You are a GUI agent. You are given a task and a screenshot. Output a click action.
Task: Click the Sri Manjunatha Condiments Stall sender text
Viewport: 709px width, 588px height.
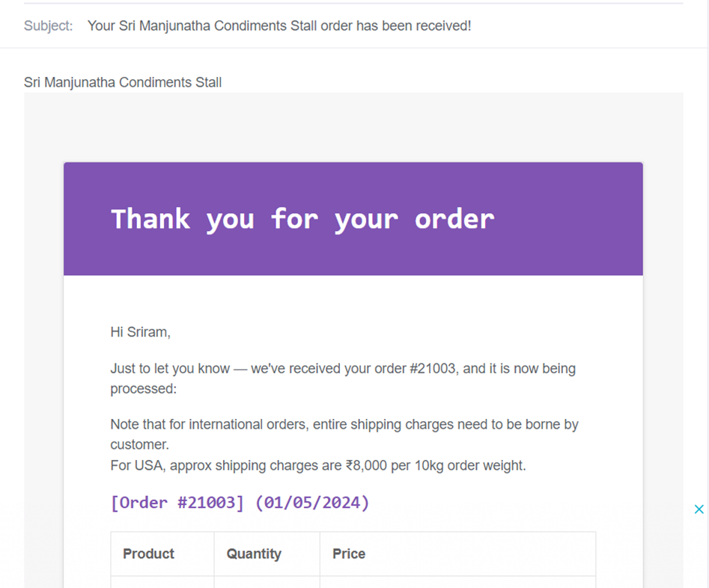[x=123, y=82]
